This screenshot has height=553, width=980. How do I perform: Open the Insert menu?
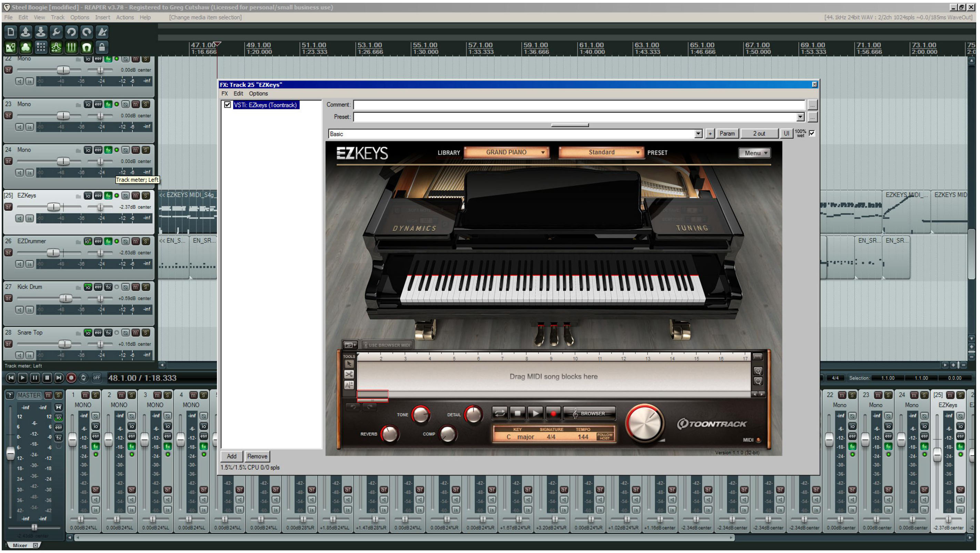point(102,18)
